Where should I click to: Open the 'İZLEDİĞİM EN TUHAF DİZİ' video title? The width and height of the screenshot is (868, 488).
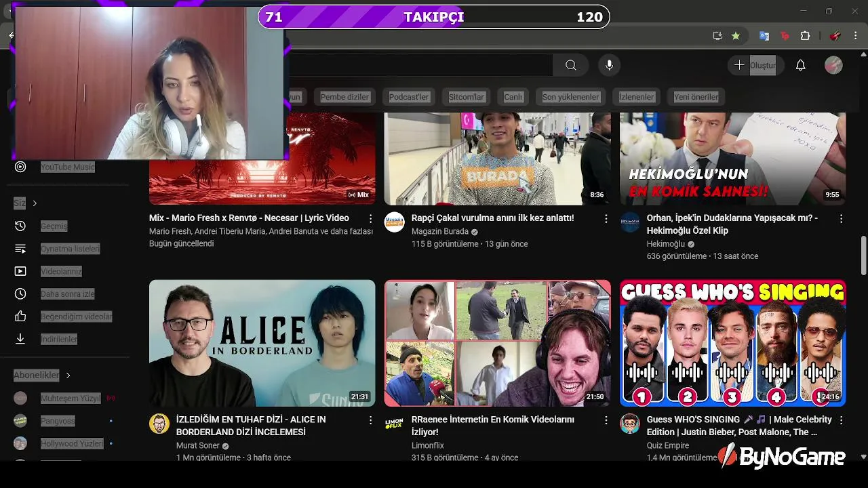click(x=251, y=426)
